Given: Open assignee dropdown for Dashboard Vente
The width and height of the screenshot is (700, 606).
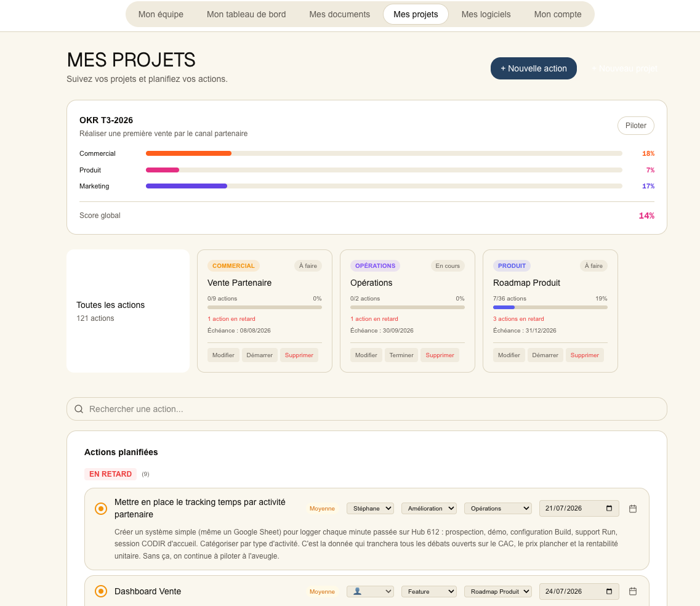Looking at the screenshot, I should tap(370, 591).
